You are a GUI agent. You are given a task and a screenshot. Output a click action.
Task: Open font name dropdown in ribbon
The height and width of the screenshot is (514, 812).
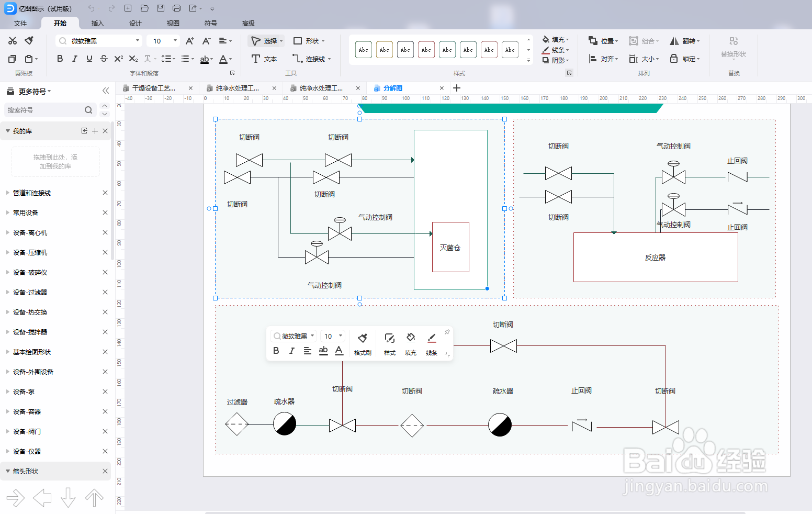tap(138, 41)
